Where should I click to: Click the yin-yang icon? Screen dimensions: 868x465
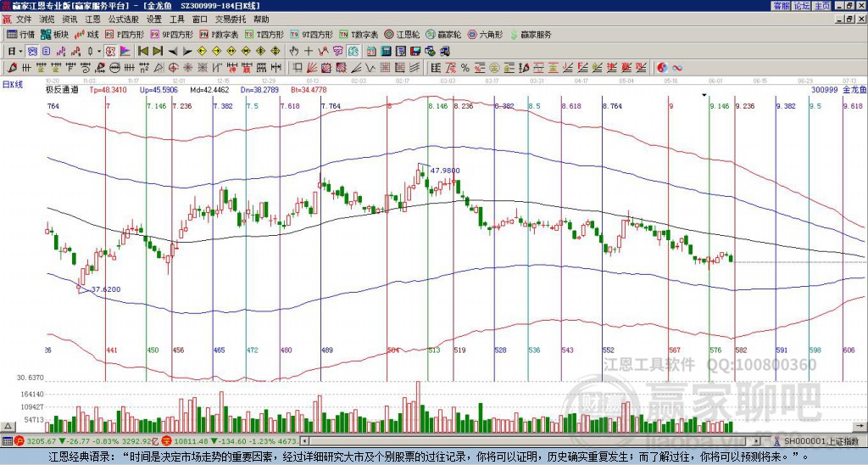click(662, 68)
